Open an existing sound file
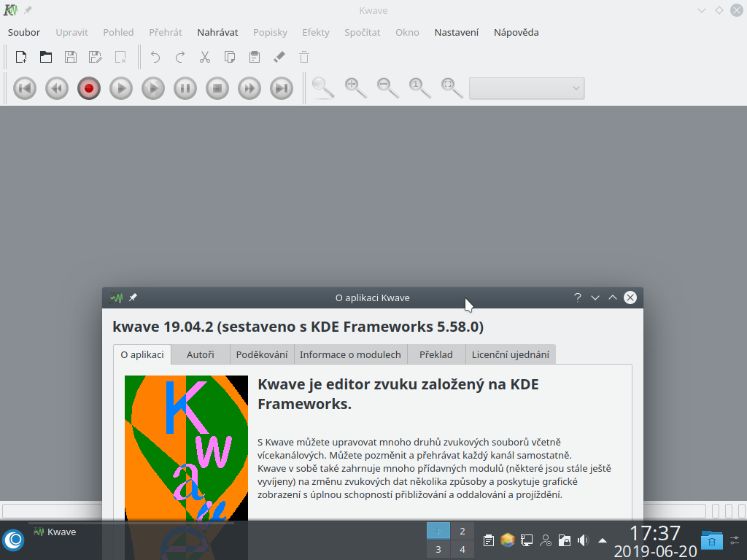The width and height of the screenshot is (747, 560). [45, 56]
